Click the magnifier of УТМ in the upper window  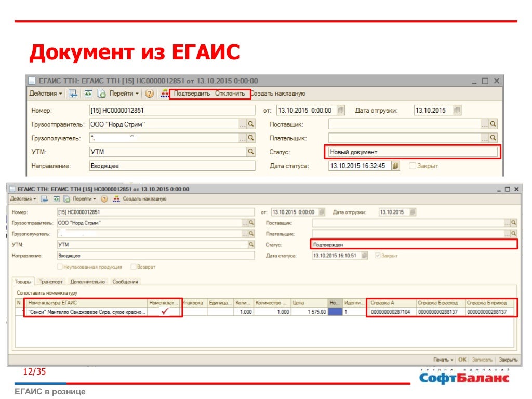251,152
